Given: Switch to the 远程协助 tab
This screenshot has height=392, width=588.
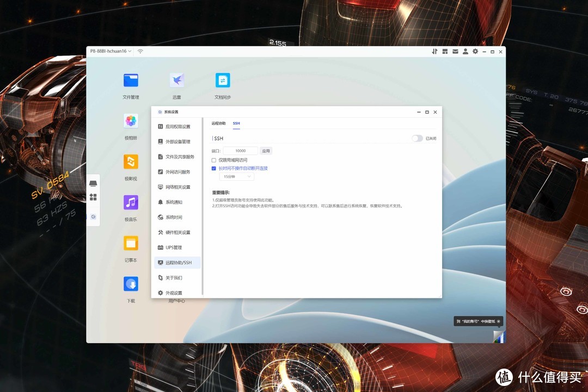Looking at the screenshot, I should (218, 124).
